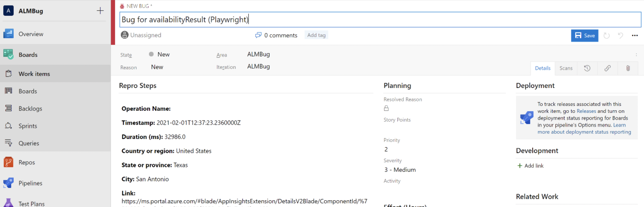The image size is (644, 207).
Task: Open the Pipelines hub icon
Action: (8, 183)
